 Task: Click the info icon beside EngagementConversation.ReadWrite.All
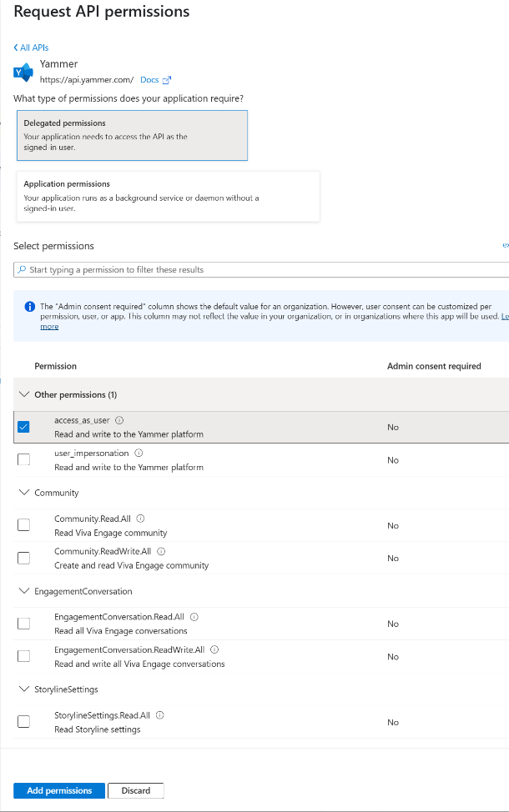(x=214, y=649)
